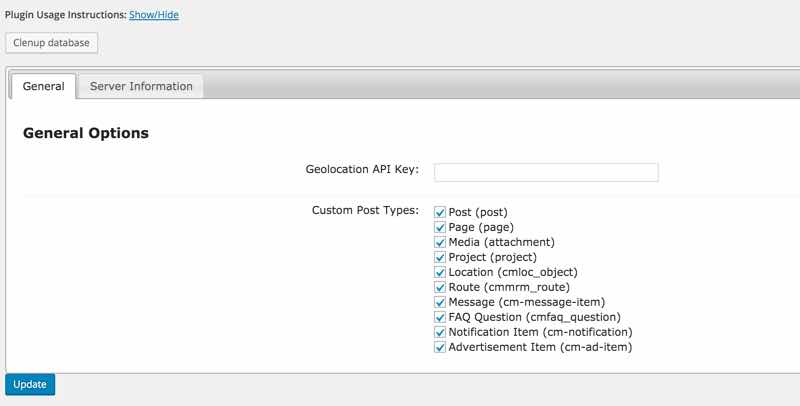Uncheck the Advertisement Item (cm-ad-item) checkbox
This screenshot has width=800, height=406.
pos(440,347)
